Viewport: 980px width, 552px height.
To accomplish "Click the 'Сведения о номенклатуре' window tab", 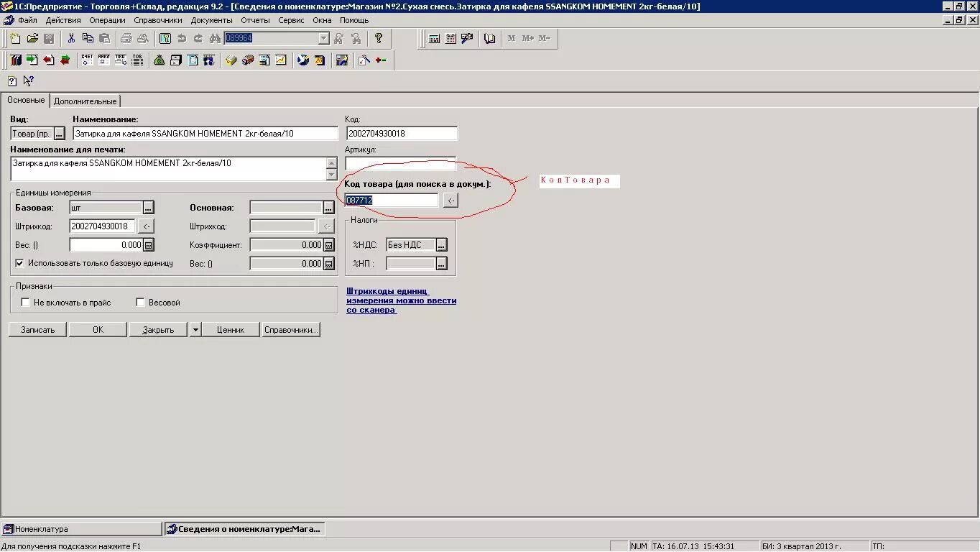I will click(244, 529).
